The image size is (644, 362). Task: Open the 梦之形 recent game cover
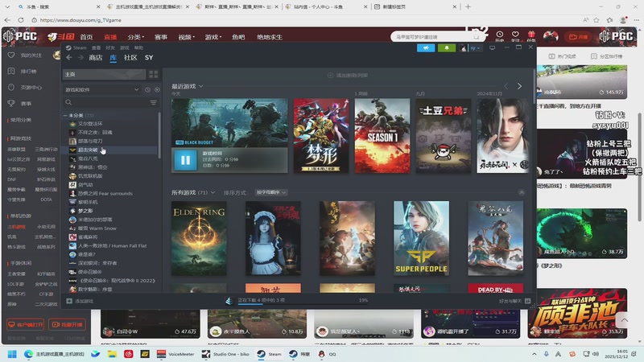[320, 135]
